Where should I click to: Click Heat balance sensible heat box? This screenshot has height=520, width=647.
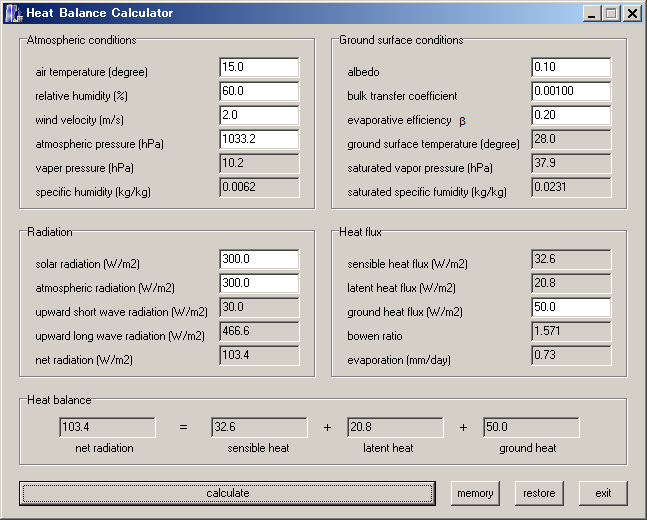(259, 427)
